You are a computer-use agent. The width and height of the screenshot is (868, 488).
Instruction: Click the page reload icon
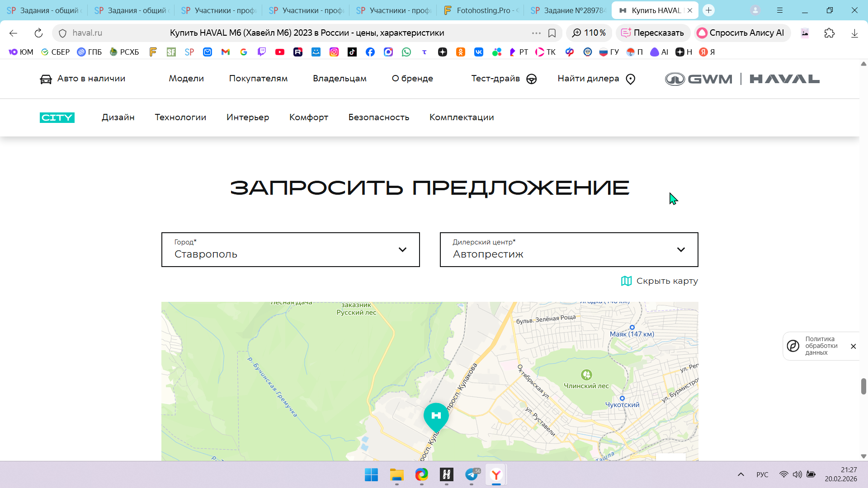pyautogui.click(x=38, y=33)
